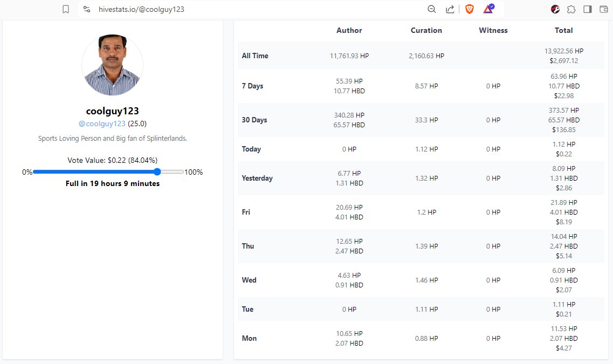
Task: Click the Tue row label
Action: [247, 309]
